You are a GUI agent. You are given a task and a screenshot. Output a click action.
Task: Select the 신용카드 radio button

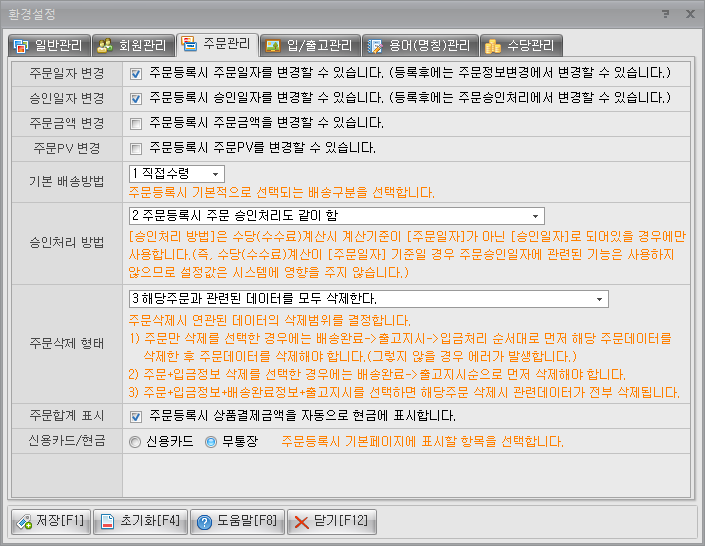coord(135,441)
